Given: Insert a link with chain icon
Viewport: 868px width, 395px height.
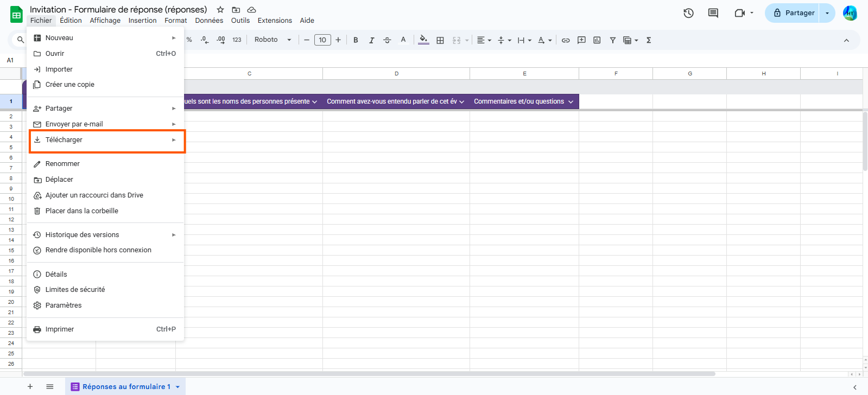Looking at the screenshot, I should tap(566, 40).
